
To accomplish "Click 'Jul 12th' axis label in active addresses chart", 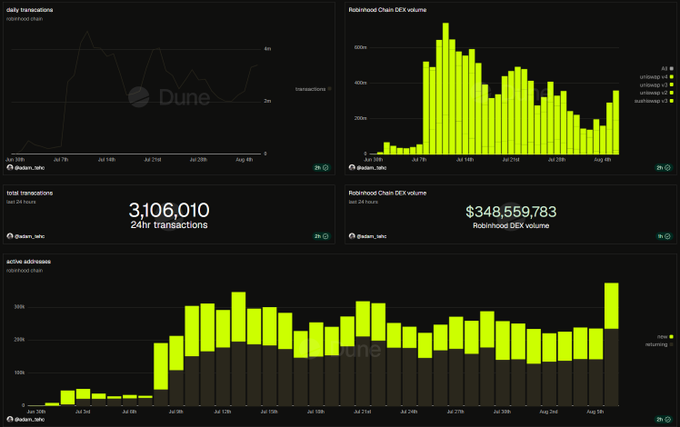I will pos(222,411).
